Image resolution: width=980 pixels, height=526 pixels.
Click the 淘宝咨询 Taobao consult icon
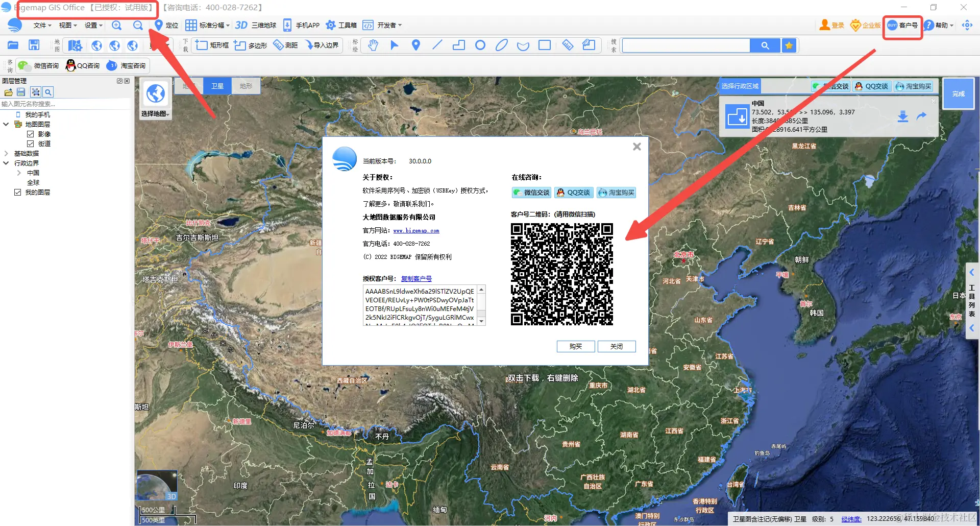click(x=126, y=65)
